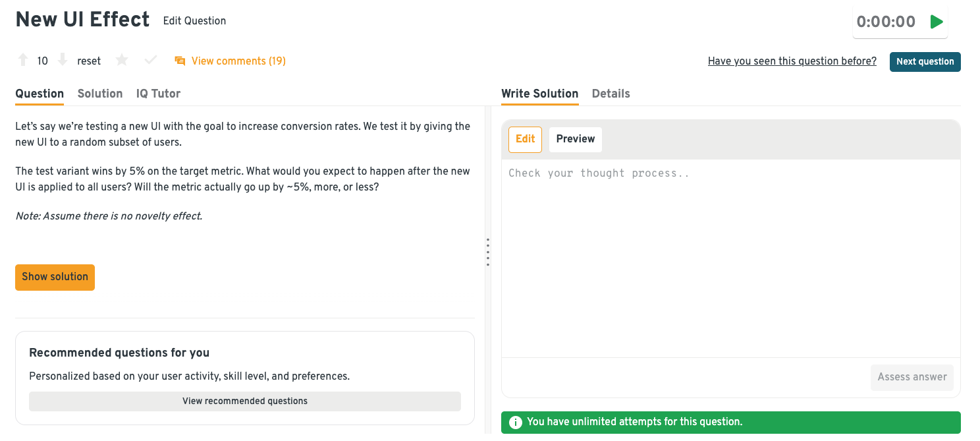Open the Solution tab
The image size is (980, 441).
coord(100,94)
